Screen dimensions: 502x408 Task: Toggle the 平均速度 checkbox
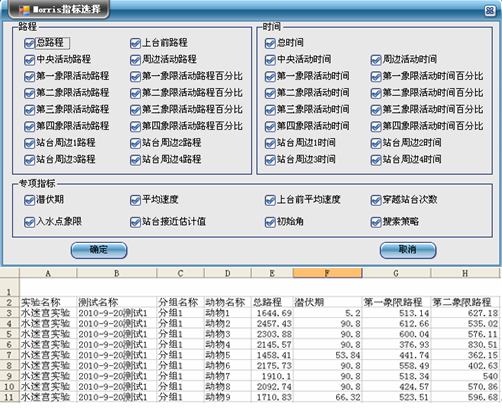(135, 200)
